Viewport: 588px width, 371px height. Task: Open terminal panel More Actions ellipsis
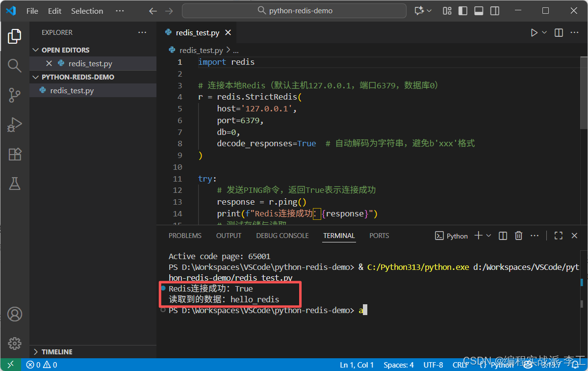click(x=535, y=236)
